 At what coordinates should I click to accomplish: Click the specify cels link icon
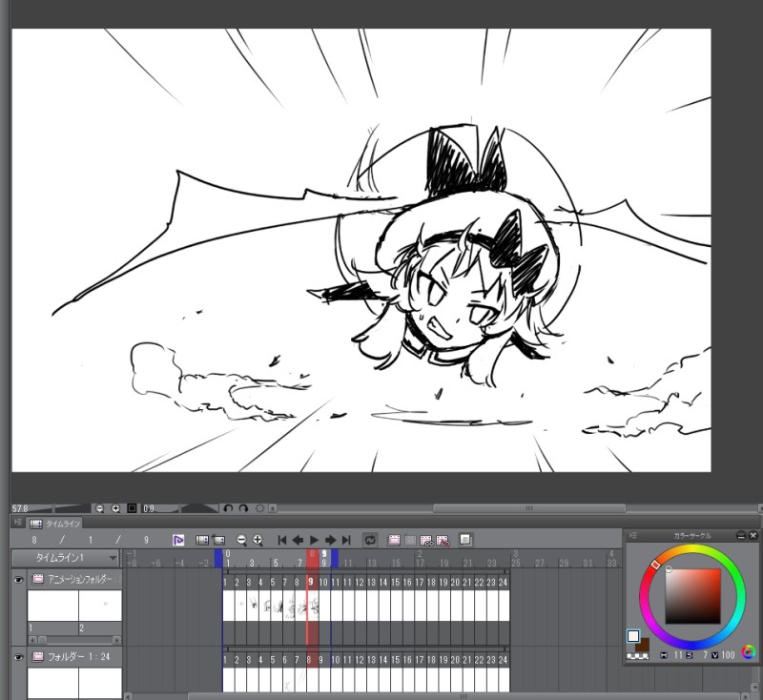pos(426,540)
